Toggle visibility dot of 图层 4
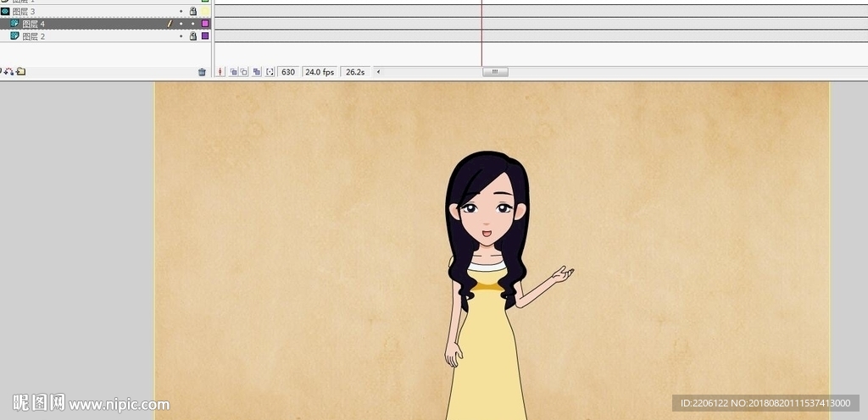 181,24
